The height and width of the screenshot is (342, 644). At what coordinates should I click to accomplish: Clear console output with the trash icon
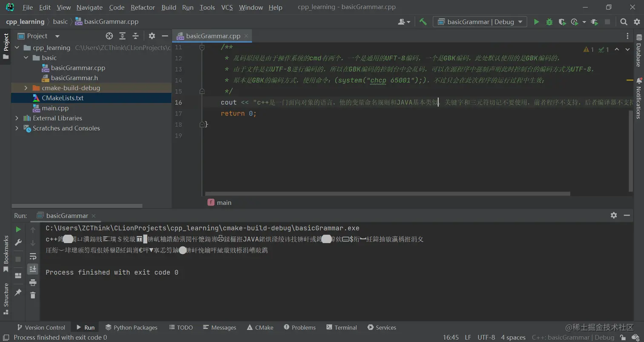pos(33,295)
